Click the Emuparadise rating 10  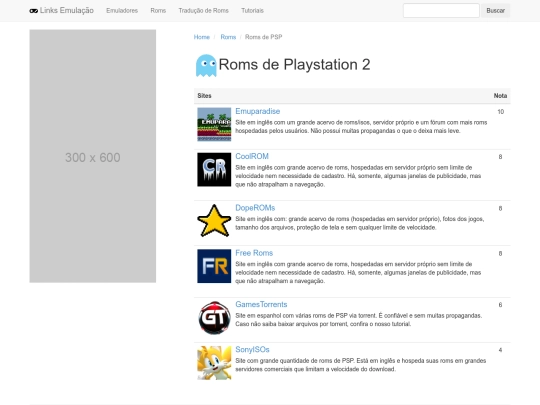501,112
